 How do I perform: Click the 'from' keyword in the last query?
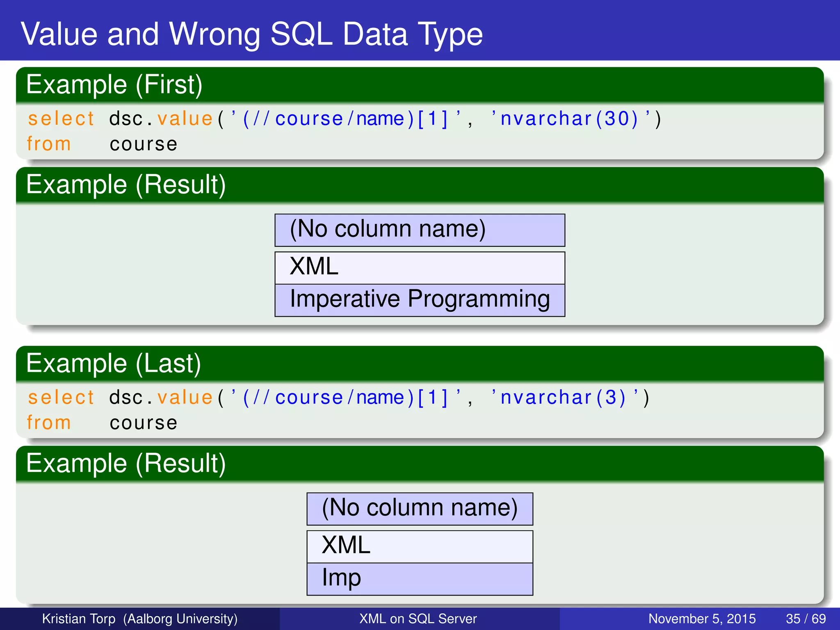coord(49,423)
